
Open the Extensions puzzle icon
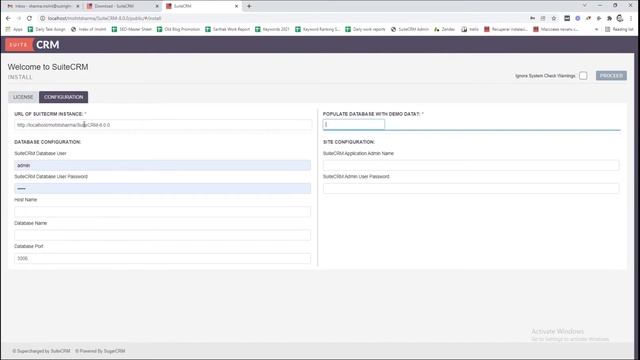pos(609,18)
